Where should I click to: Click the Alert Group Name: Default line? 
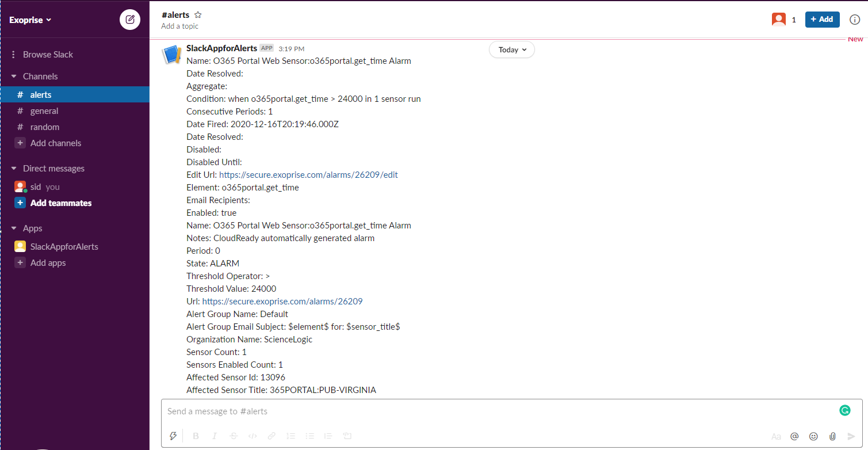coord(238,314)
